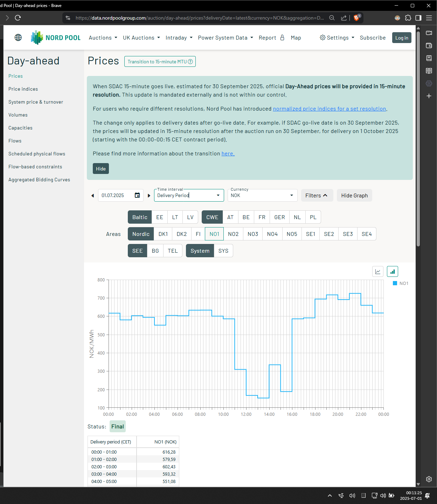Select the GER area toggle

click(279, 217)
